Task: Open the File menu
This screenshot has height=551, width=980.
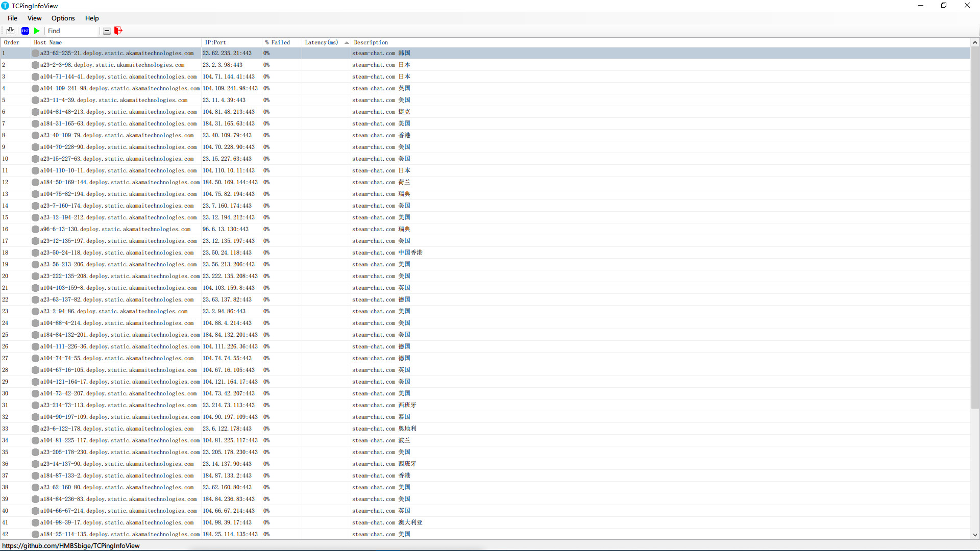Action: [12, 18]
